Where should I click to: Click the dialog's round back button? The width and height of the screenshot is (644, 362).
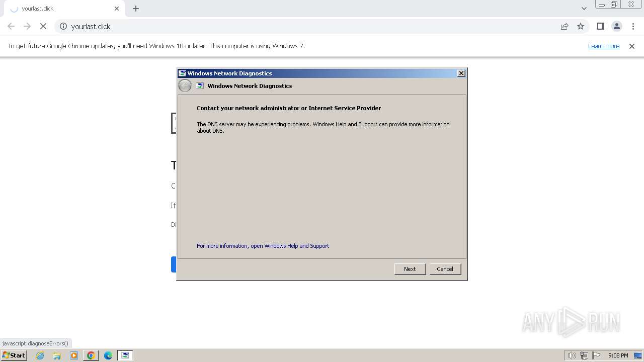pyautogui.click(x=185, y=86)
